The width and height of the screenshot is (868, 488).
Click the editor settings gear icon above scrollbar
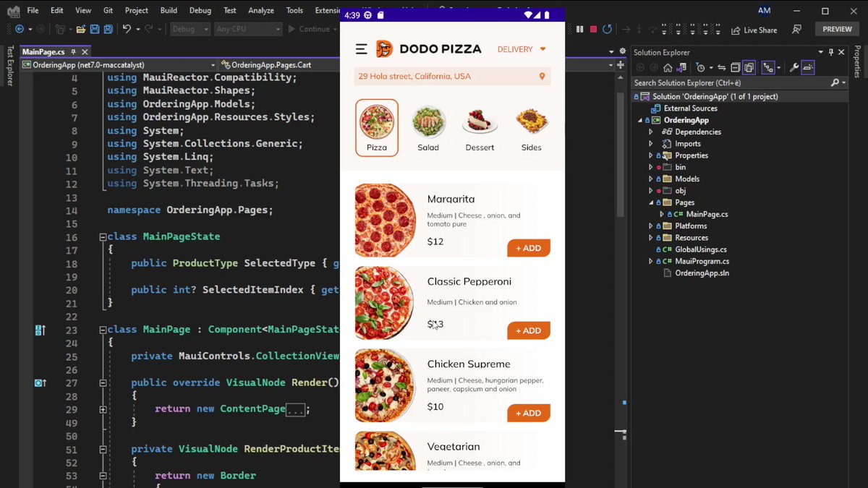[622, 51]
